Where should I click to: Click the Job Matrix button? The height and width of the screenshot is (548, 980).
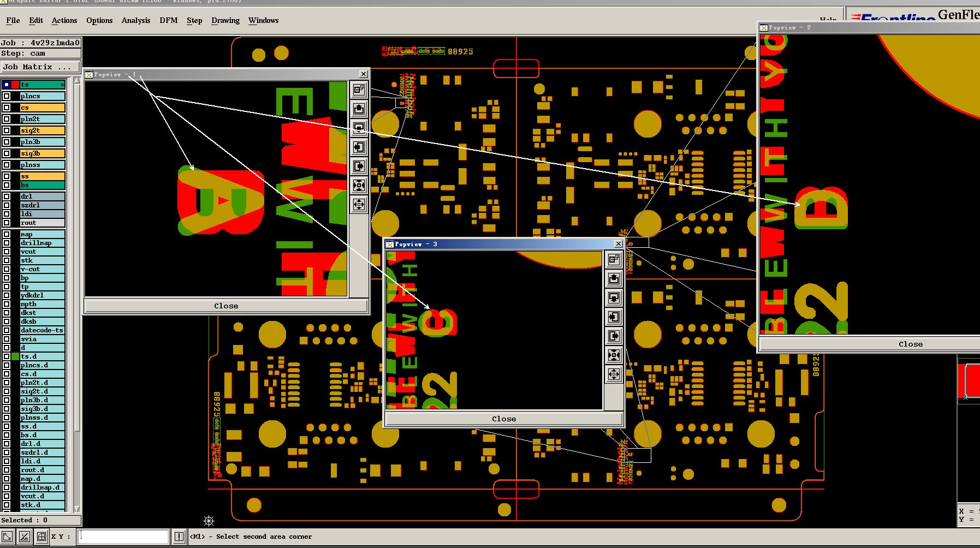coord(40,67)
